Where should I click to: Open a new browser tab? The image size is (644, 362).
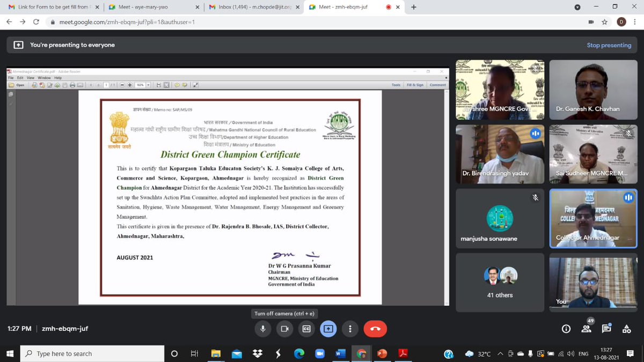(414, 7)
